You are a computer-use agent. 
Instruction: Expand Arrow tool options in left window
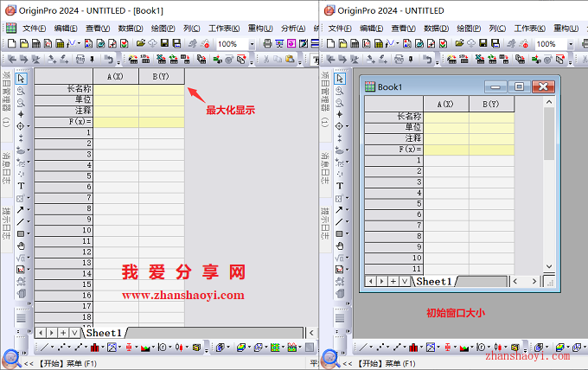pyautogui.click(x=29, y=210)
